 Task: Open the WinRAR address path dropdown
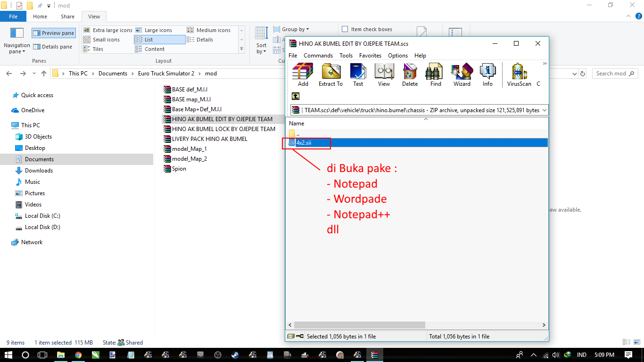tap(545, 110)
